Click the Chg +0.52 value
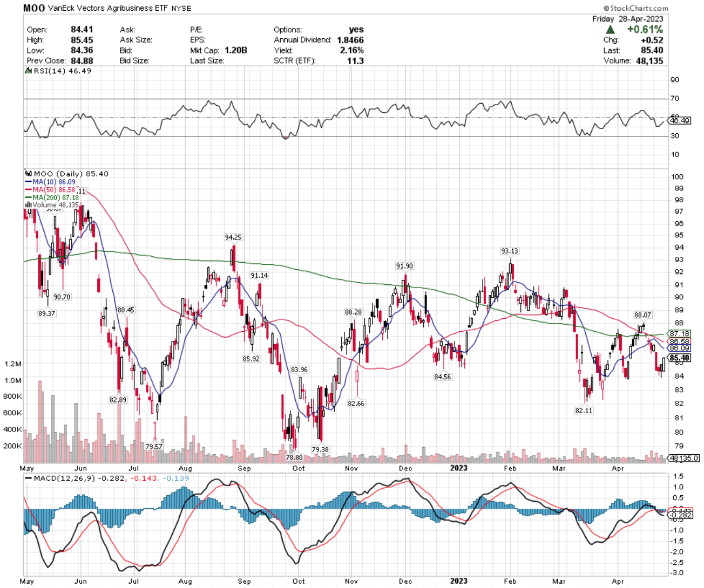Screen dimensions: 704x588 (x=652, y=40)
